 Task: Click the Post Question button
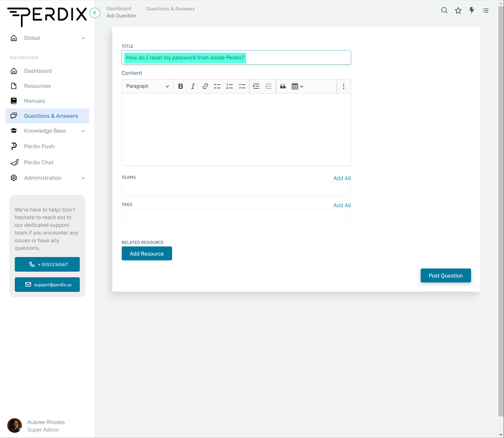pyautogui.click(x=446, y=275)
